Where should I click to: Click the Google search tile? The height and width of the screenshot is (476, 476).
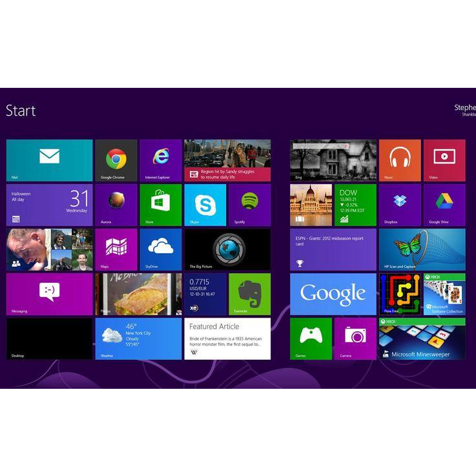(x=333, y=294)
